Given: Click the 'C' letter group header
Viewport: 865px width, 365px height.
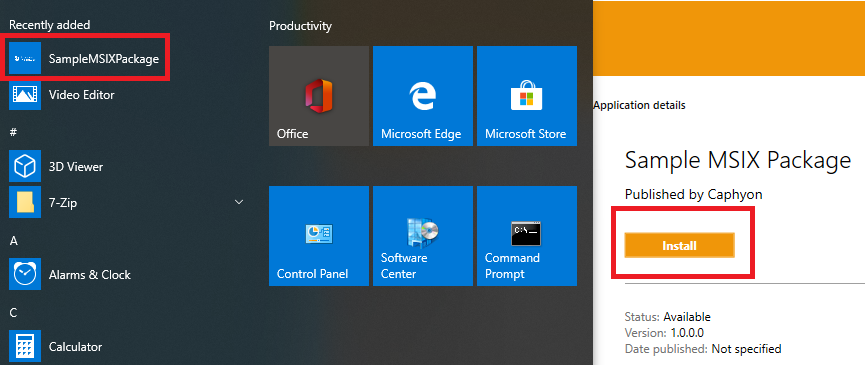Looking at the screenshot, I should [x=13, y=313].
